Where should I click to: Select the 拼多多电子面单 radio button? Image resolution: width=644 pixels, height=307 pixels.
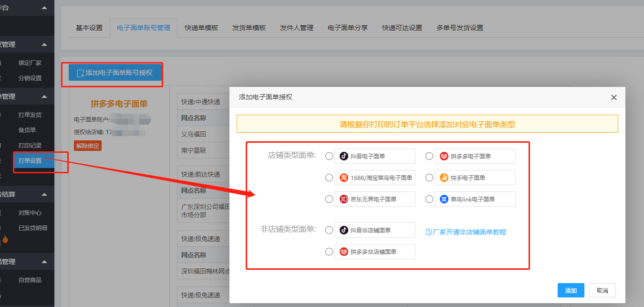point(429,156)
